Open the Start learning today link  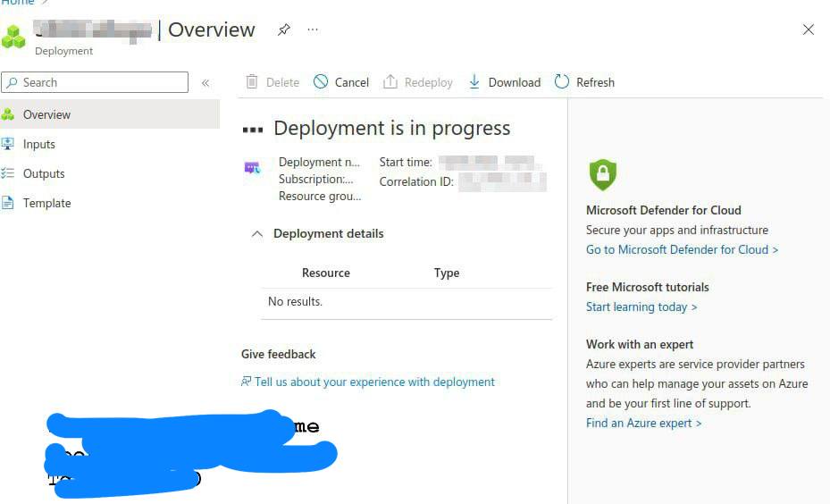pyautogui.click(x=641, y=307)
